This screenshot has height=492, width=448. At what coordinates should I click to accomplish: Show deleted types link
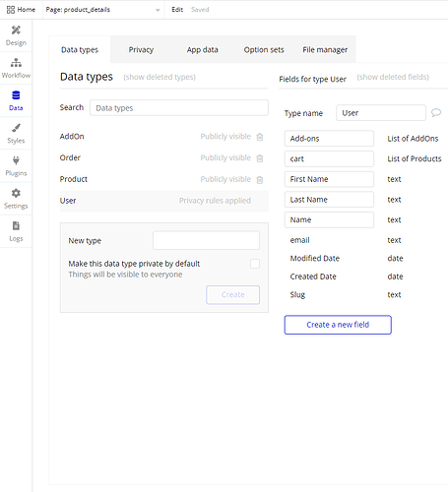click(160, 77)
